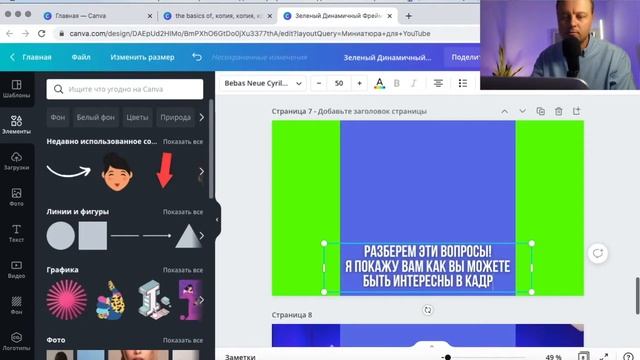This screenshot has height=360, width=640.
Task: Click the rotate handle below the text box
Action: point(427,310)
